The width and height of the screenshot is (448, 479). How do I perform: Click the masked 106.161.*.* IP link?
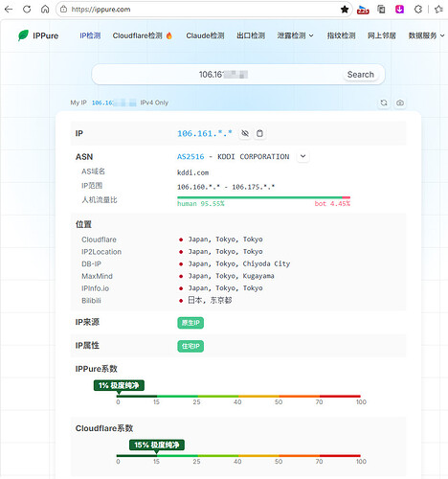pyautogui.click(x=205, y=133)
